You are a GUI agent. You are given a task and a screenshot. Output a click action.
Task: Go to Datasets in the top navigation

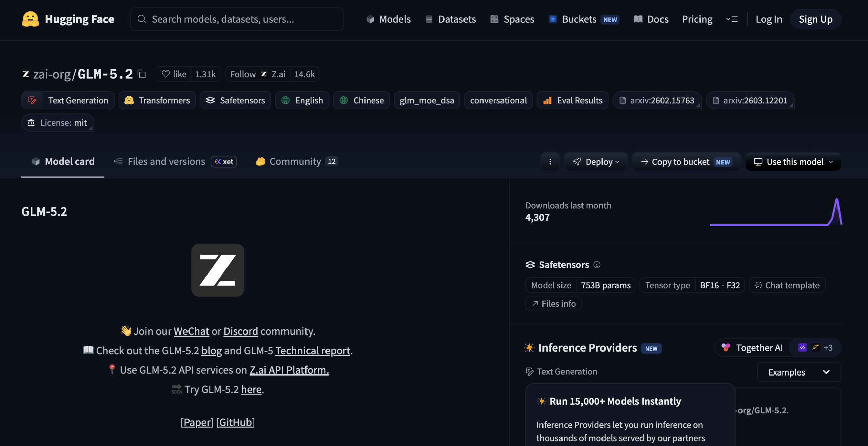tap(451, 19)
